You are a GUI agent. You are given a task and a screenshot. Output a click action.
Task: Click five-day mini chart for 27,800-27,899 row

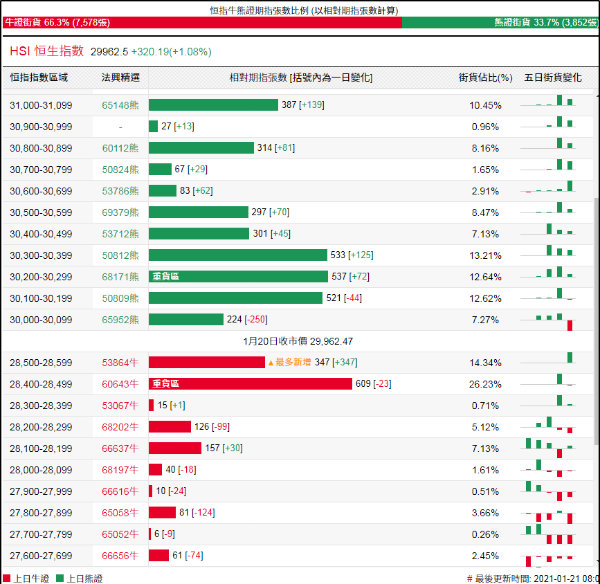(x=548, y=515)
